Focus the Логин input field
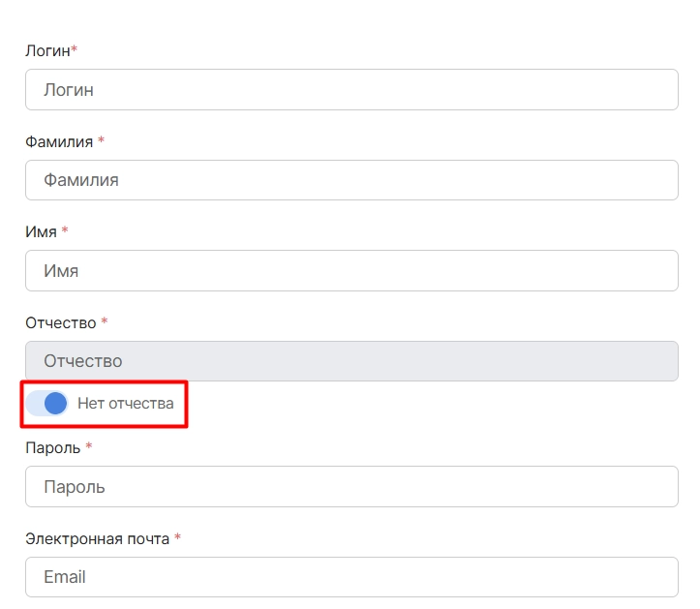Screen dimensions: 700x609 coord(351,90)
